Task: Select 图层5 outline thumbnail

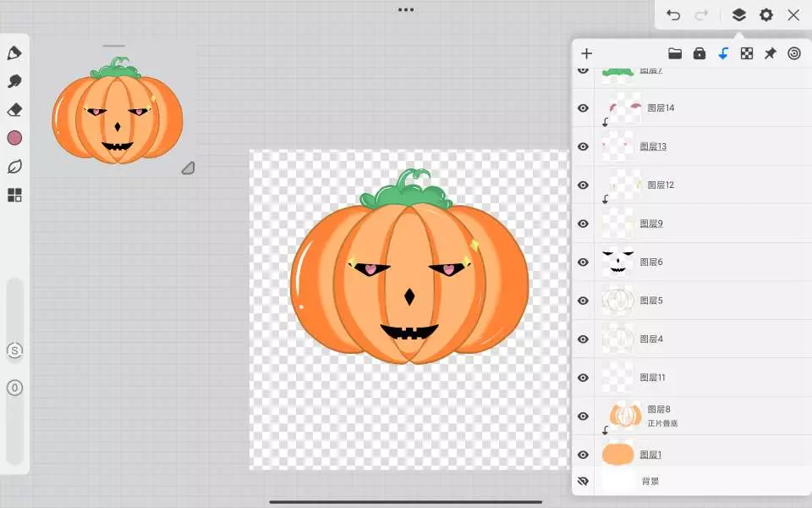Action: point(617,301)
